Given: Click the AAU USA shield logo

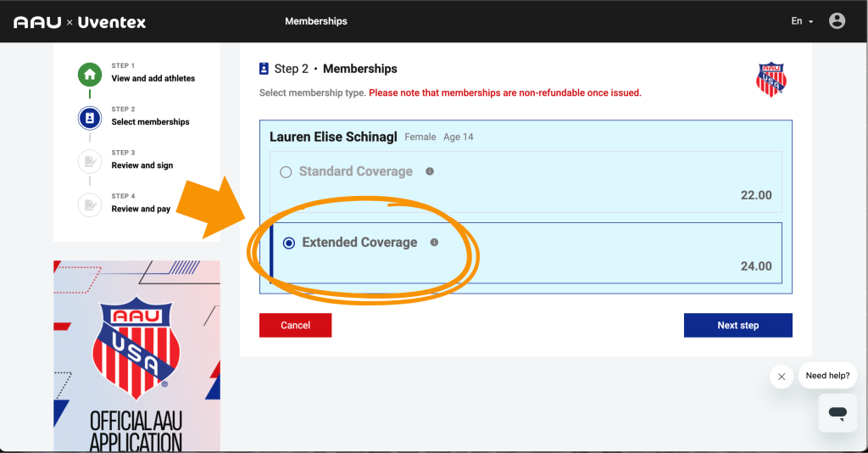Looking at the screenshot, I should coord(771,79).
